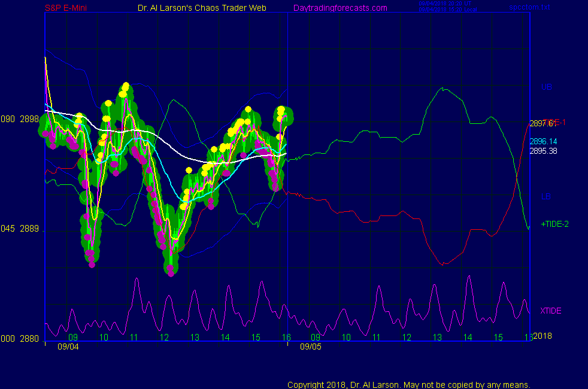Click the 2880 price axis label
The height and width of the screenshot is (389, 588).
point(29,338)
